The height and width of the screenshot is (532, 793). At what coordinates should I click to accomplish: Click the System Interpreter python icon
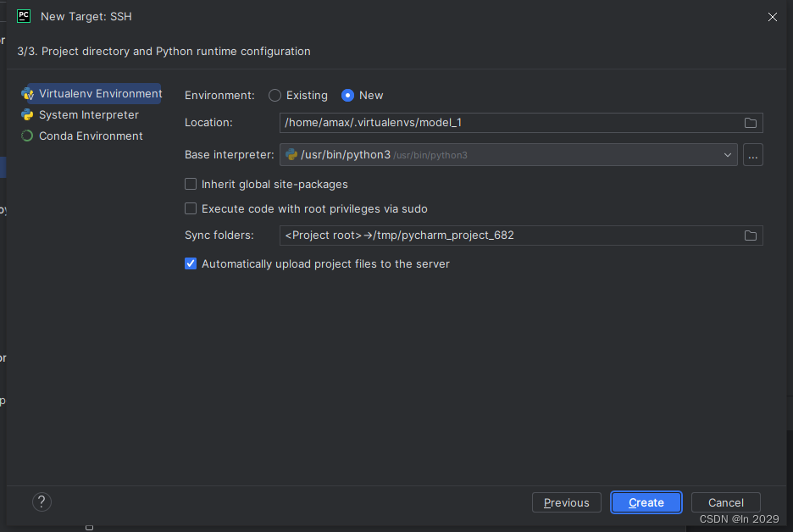point(27,115)
